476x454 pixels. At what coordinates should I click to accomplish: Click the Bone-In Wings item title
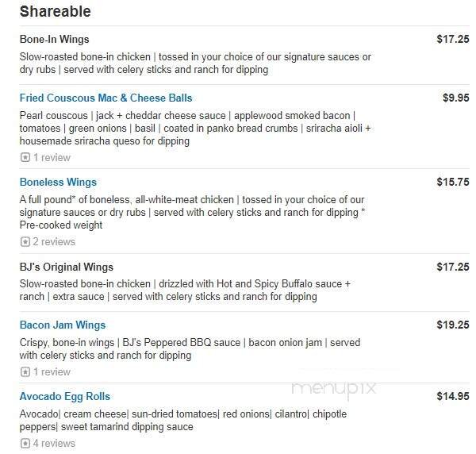coord(54,40)
